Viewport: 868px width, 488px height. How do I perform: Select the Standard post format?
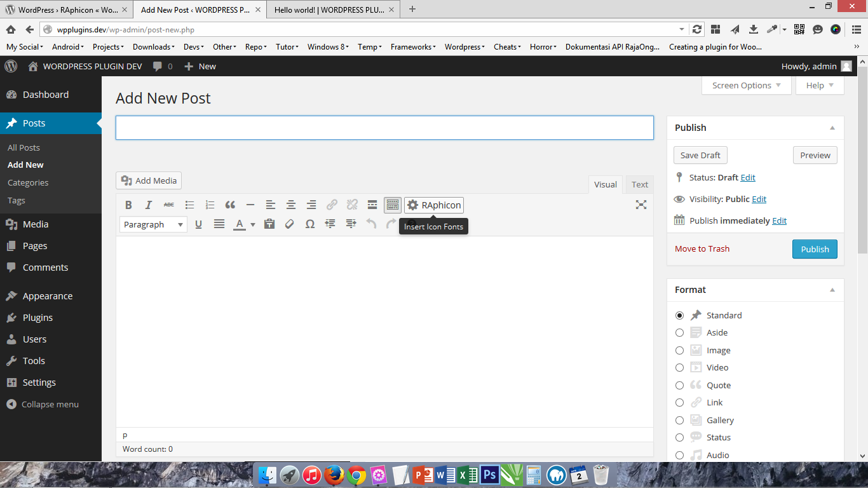pyautogui.click(x=680, y=315)
